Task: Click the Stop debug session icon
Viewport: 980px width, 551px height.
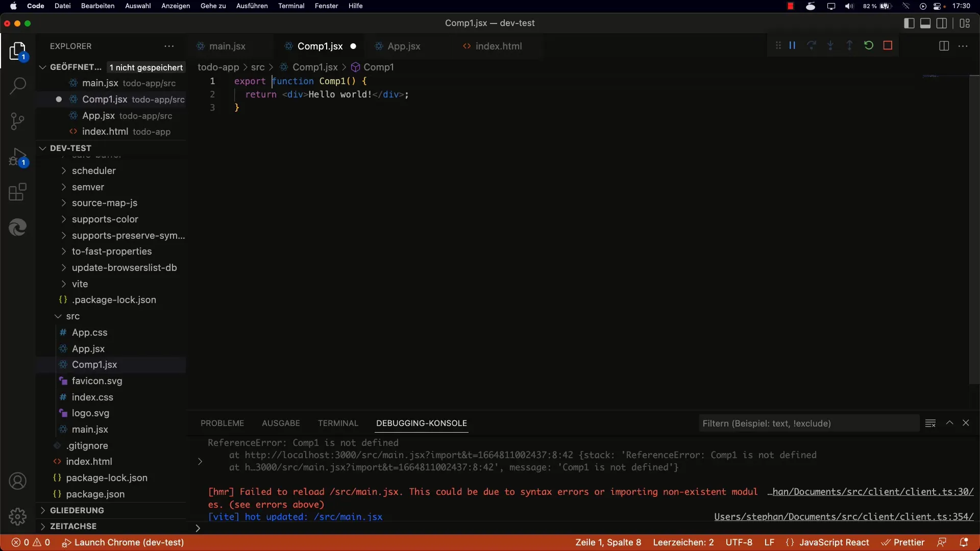Action: (x=889, y=45)
